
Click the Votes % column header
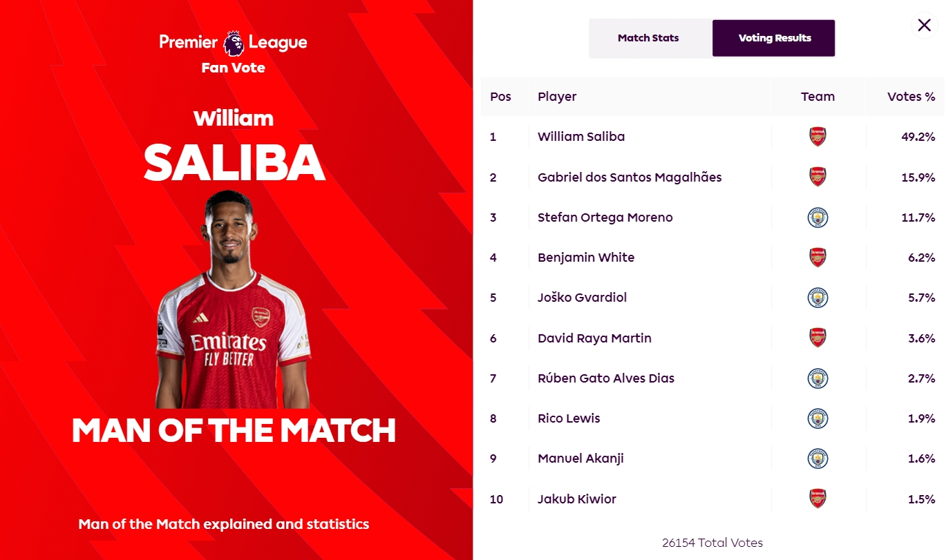tap(911, 97)
